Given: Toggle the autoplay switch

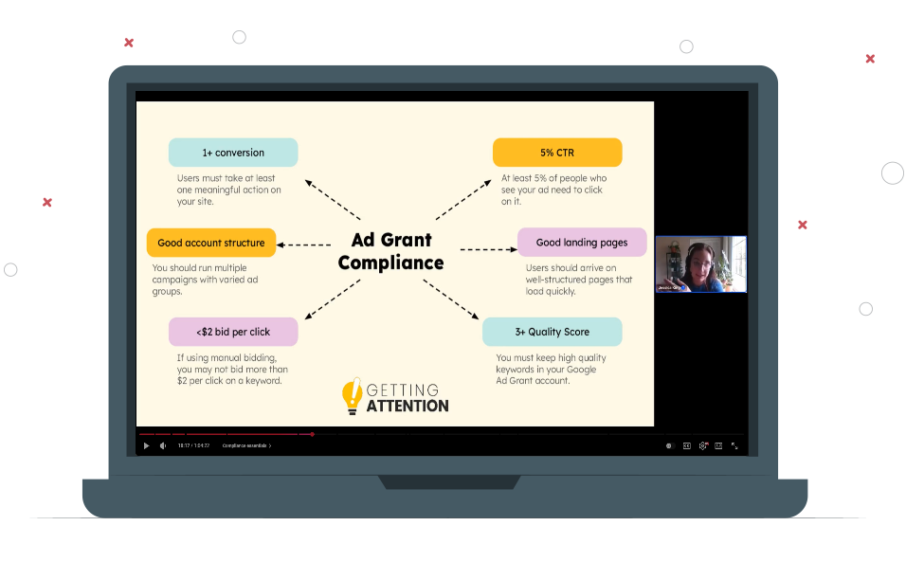Looking at the screenshot, I should pyautogui.click(x=670, y=445).
